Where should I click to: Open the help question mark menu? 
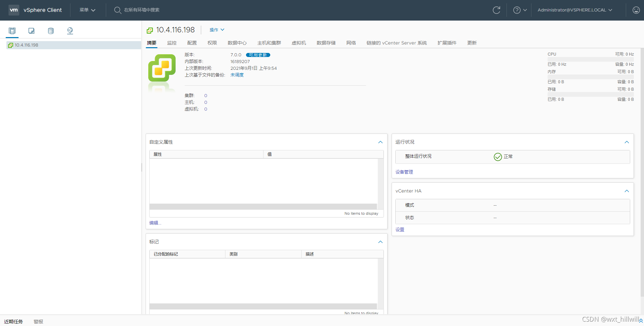(x=517, y=10)
